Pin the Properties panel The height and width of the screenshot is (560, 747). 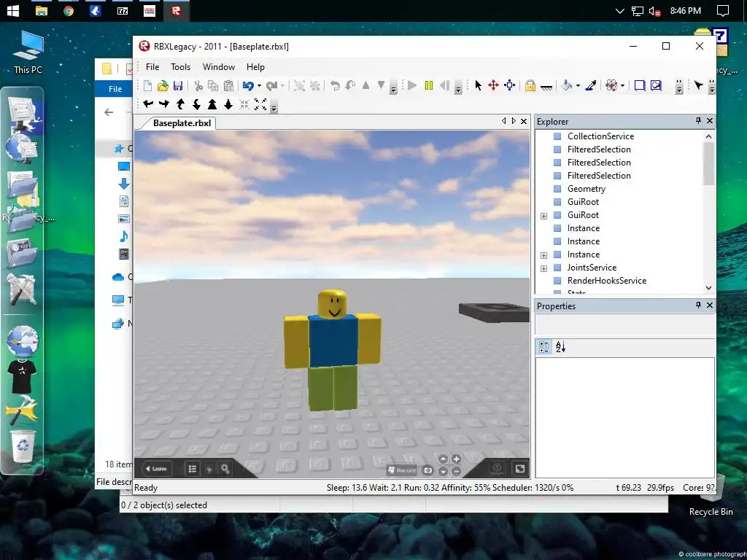pyautogui.click(x=698, y=306)
